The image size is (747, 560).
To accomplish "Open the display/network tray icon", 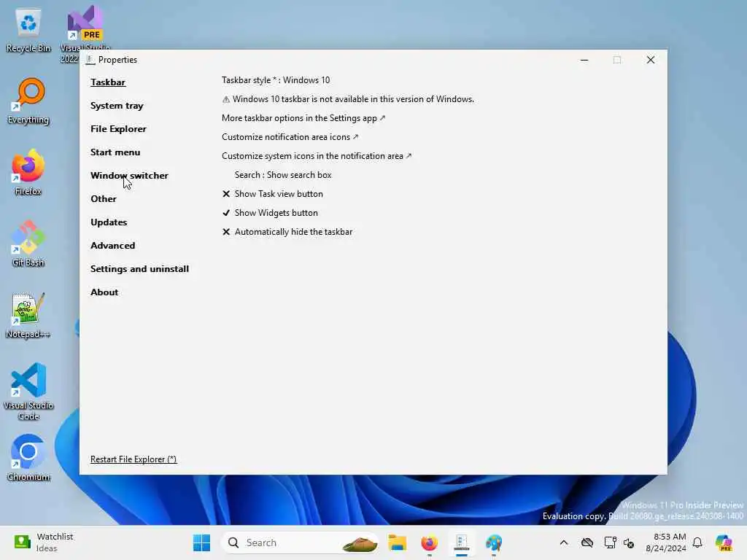I will point(610,542).
